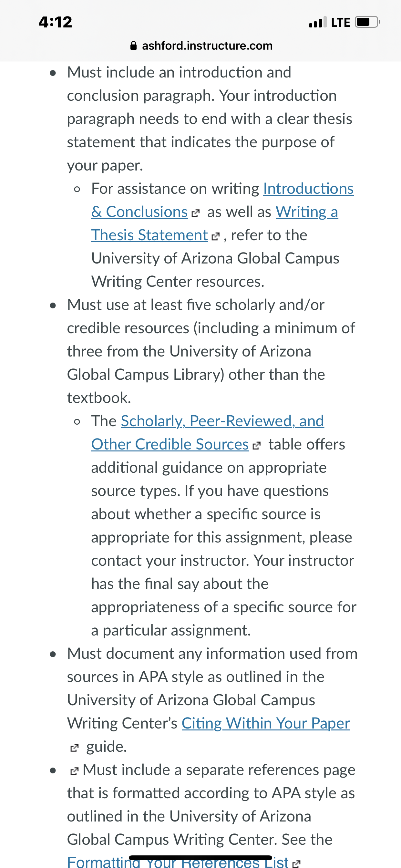Open the Citing Within Your Paper link

[x=265, y=723]
